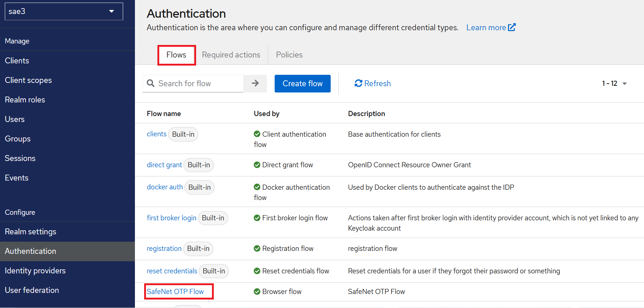The width and height of the screenshot is (644, 308).
Task: Open the direct grant flow link
Action: (164, 165)
